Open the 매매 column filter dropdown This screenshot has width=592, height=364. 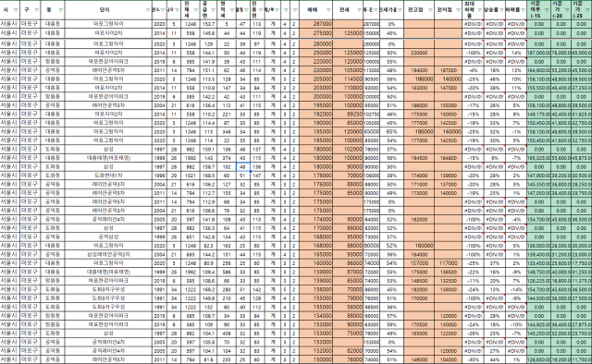point(328,10)
